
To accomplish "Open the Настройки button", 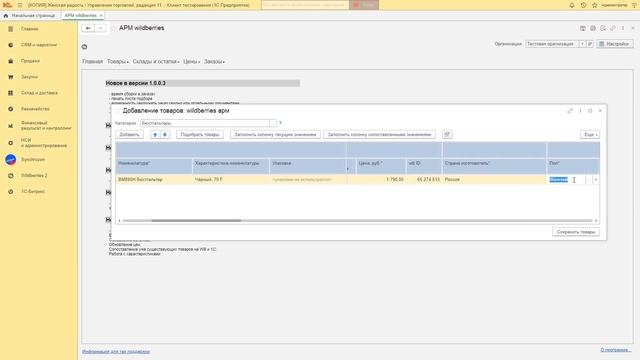I will coord(615,44).
